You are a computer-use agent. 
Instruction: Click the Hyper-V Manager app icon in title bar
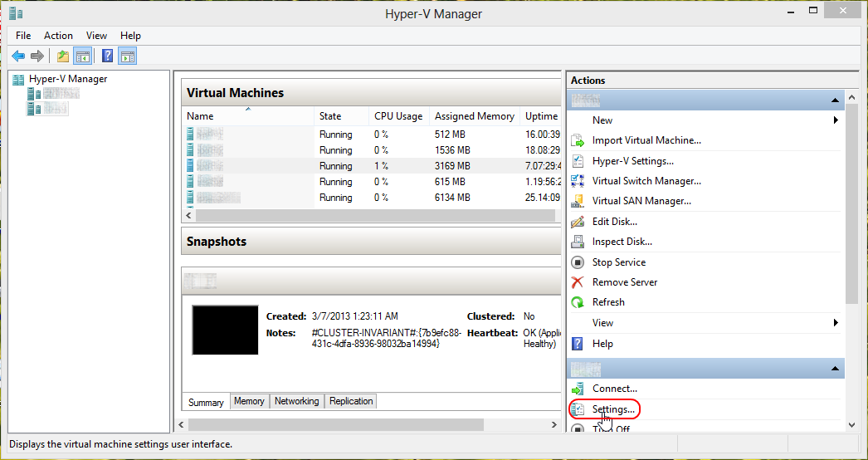16,13
